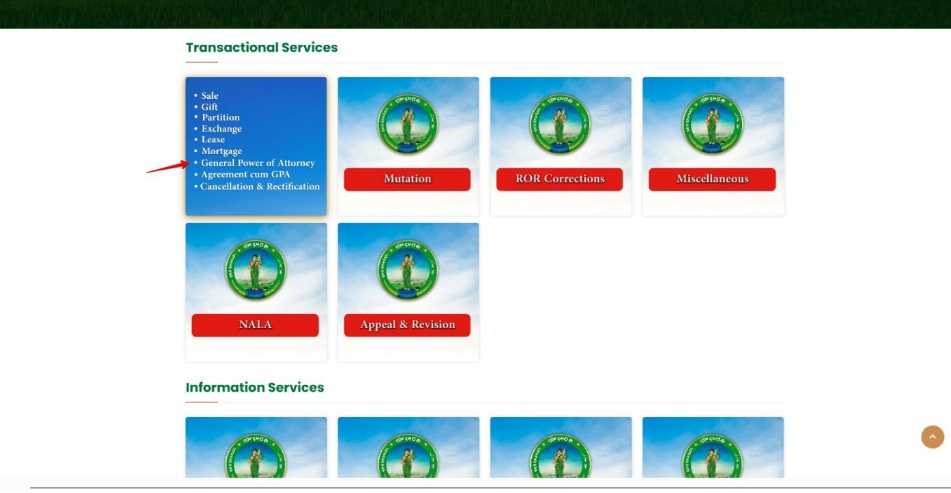Select Agreement cum GPA option

pos(245,174)
